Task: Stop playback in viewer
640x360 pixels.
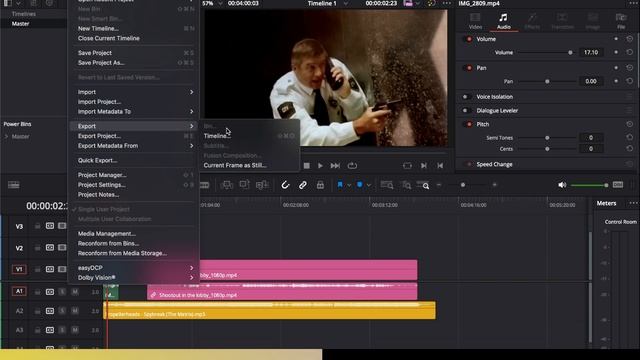Action: click(307, 166)
